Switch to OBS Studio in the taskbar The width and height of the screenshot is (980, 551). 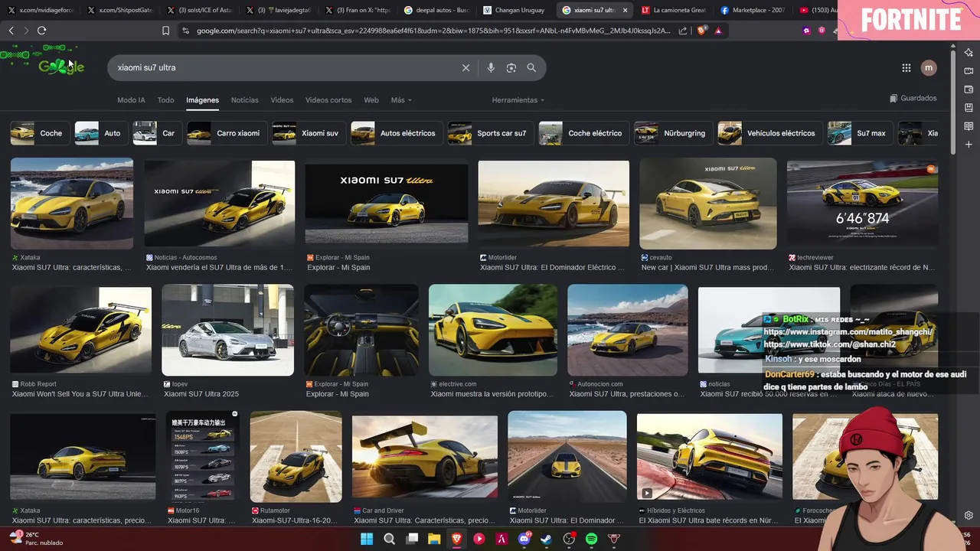[x=569, y=539]
